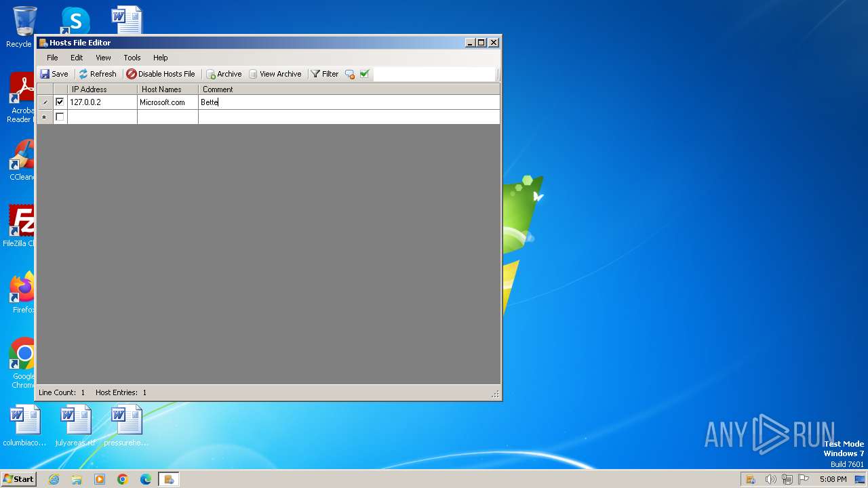Open Windows Explorer from taskbar
This screenshot has height=488, width=868.
pos(77,479)
